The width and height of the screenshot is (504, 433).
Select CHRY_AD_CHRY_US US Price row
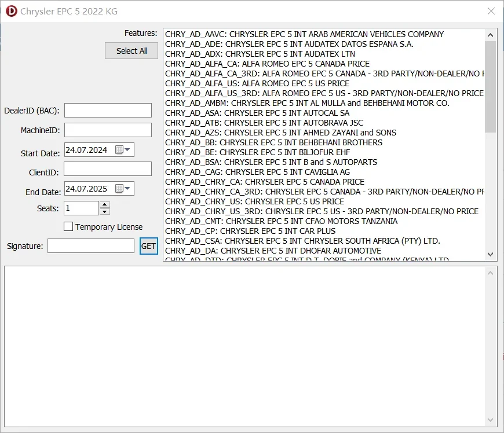pos(324,201)
